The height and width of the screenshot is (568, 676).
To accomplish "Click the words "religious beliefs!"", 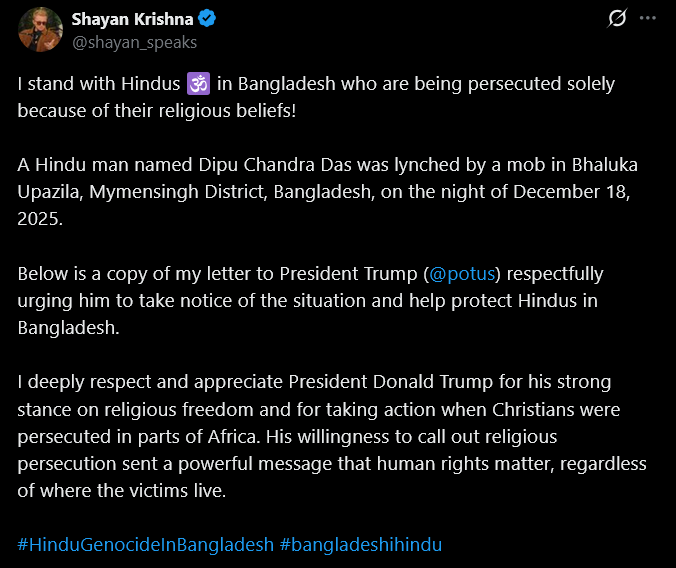I will [230, 109].
